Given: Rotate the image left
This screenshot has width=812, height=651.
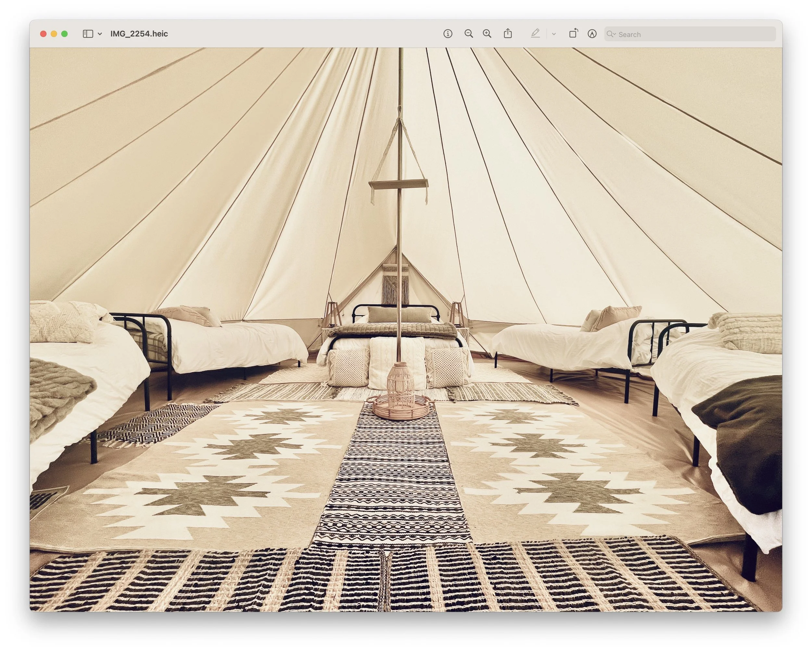Looking at the screenshot, I should coord(573,33).
